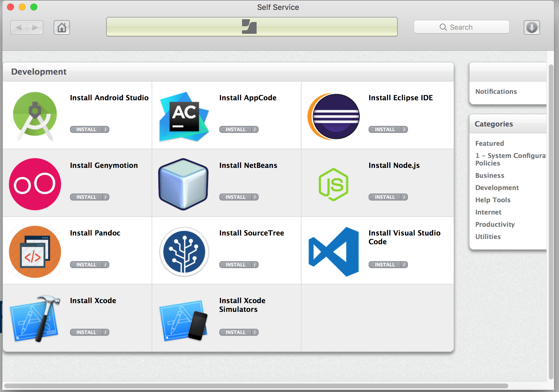559x392 pixels.
Task: Show info for AppCode
Action: pyautogui.click(x=255, y=129)
